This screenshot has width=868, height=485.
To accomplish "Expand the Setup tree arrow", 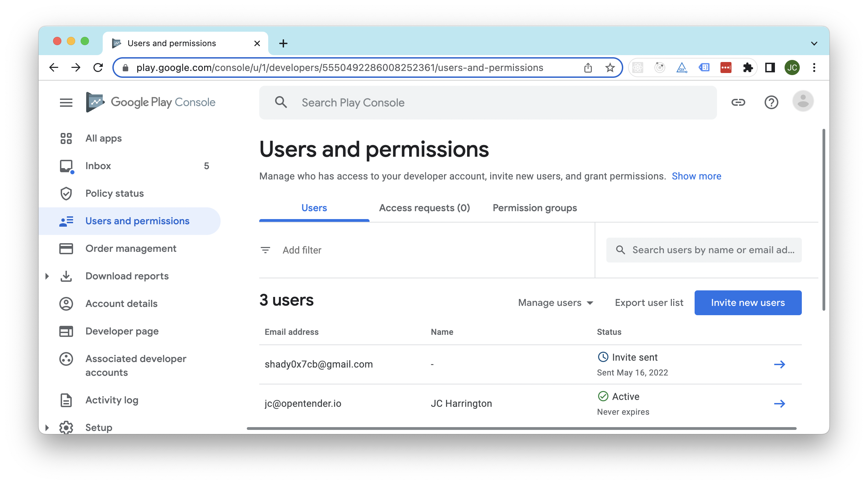I will click(x=47, y=427).
